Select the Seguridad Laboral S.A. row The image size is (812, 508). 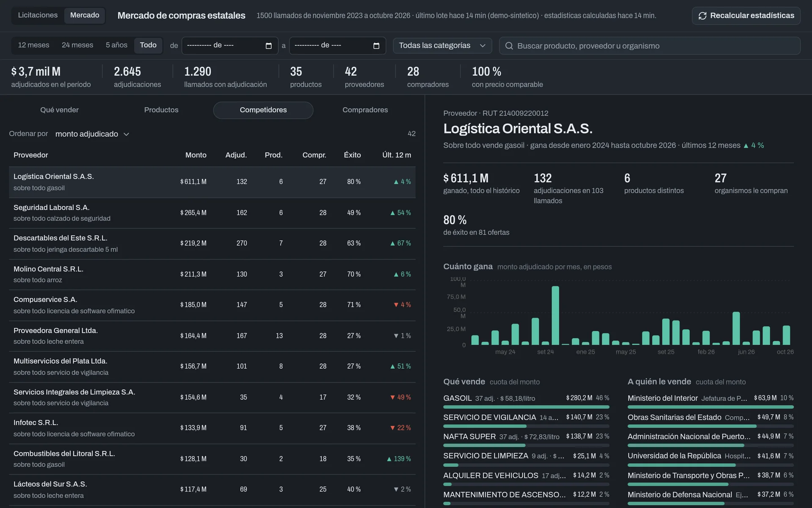[x=212, y=213]
